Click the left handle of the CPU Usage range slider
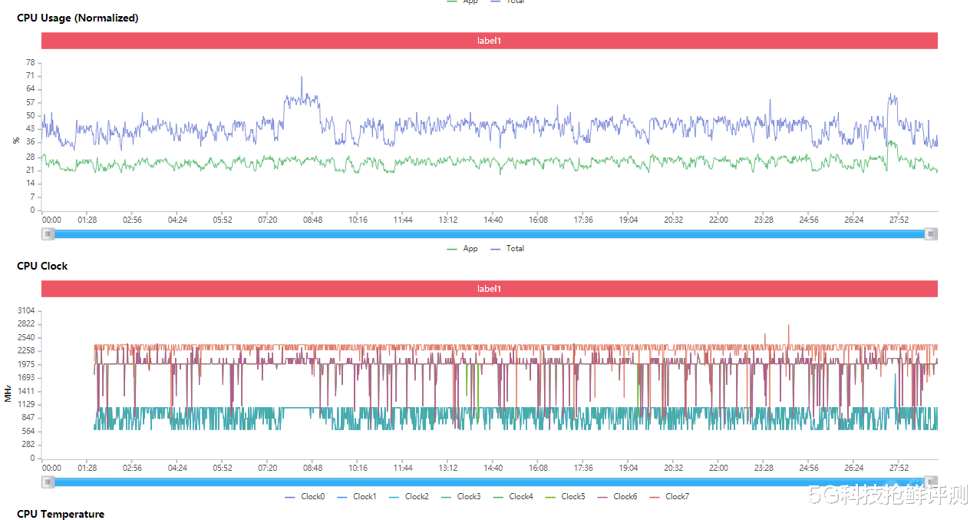The height and width of the screenshot is (520, 980). [48, 234]
